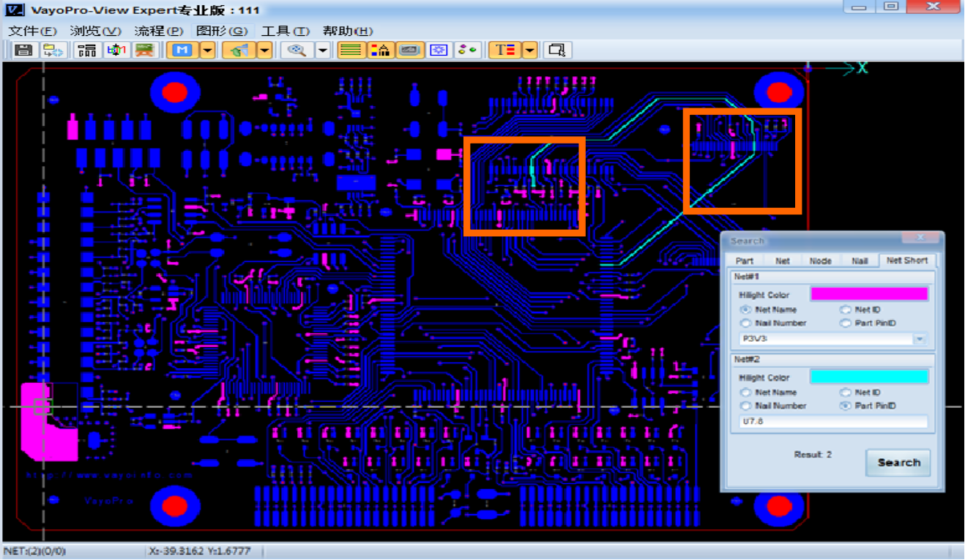Click the 'Net#2' group label
This screenshot has width=965, height=560.
pos(746,359)
